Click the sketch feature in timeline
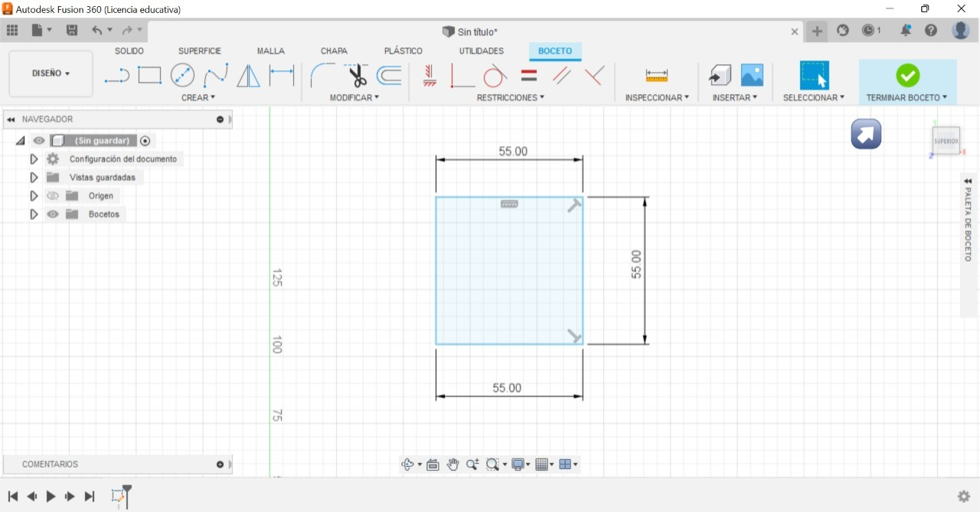 (118, 497)
